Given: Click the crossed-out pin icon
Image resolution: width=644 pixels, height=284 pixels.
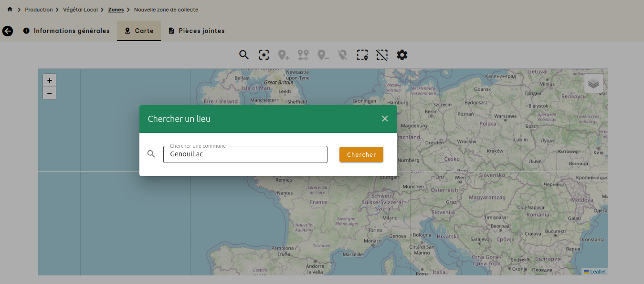Looking at the screenshot, I should click(342, 55).
